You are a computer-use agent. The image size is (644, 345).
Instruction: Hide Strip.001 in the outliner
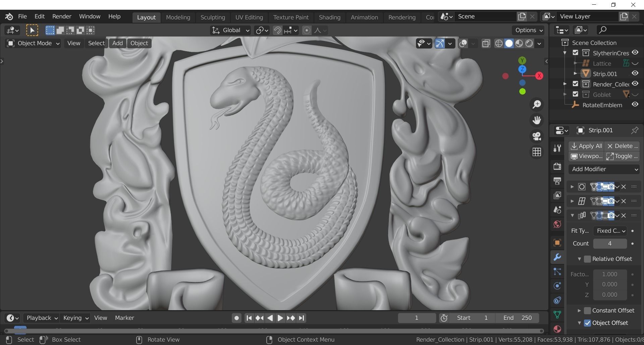635,73
